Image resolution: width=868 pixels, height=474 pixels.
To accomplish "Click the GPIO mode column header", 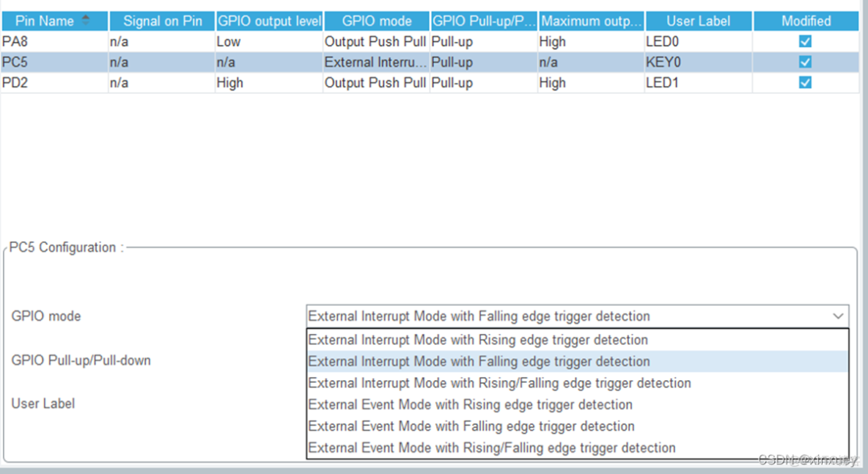I will [376, 21].
